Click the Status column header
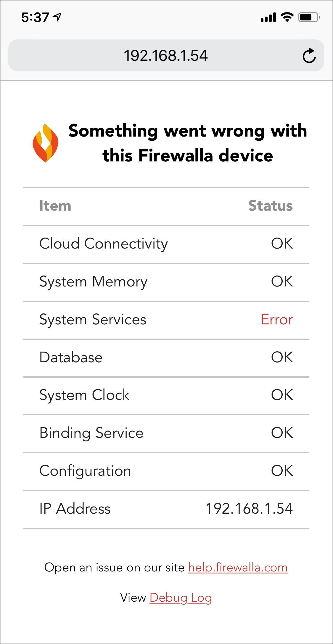 pos(271,206)
